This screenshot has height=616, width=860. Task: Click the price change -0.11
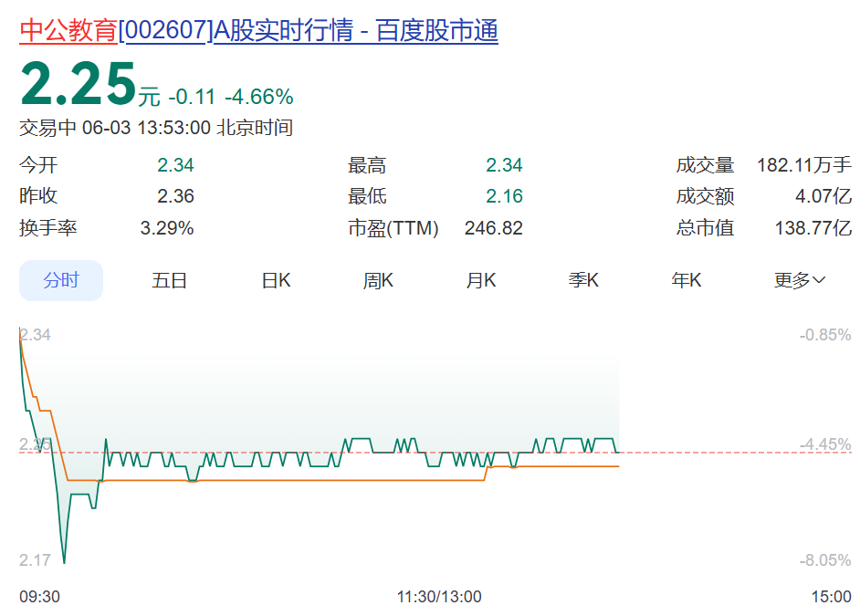[192, 97]
